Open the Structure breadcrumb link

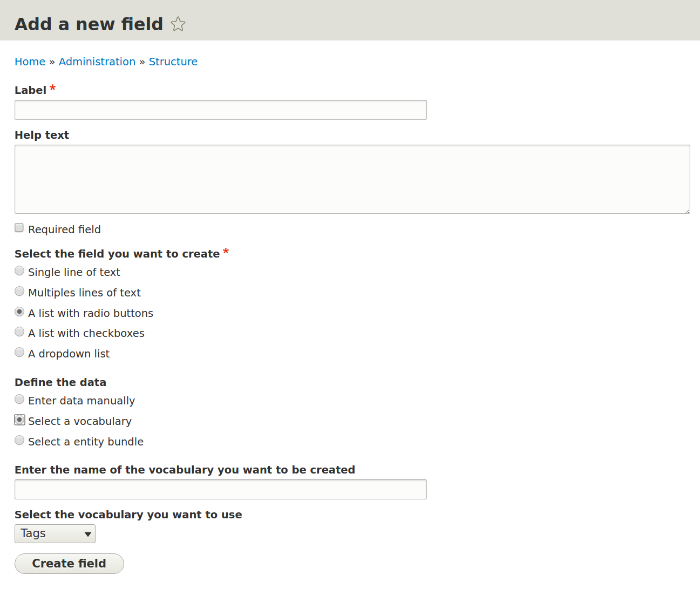click(x=173, y=62)
